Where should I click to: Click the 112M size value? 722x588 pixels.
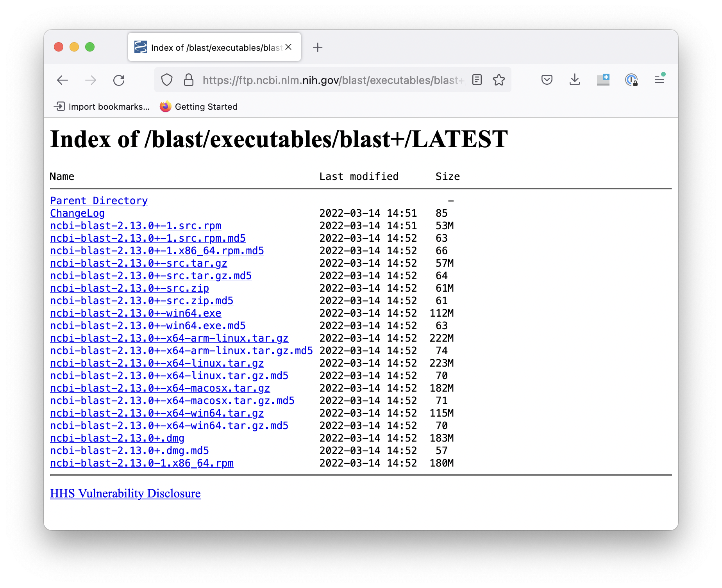coord(441,313)
